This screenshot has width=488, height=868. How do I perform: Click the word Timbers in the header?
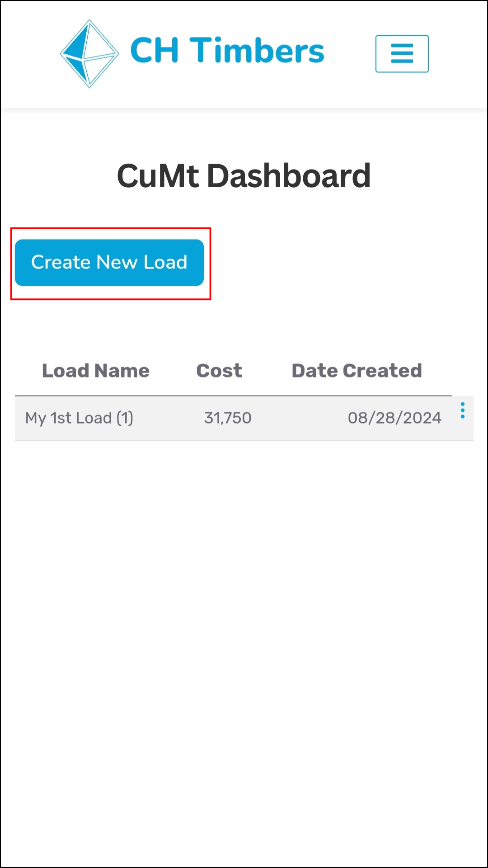pyautogui.click(x=257, y=51)
